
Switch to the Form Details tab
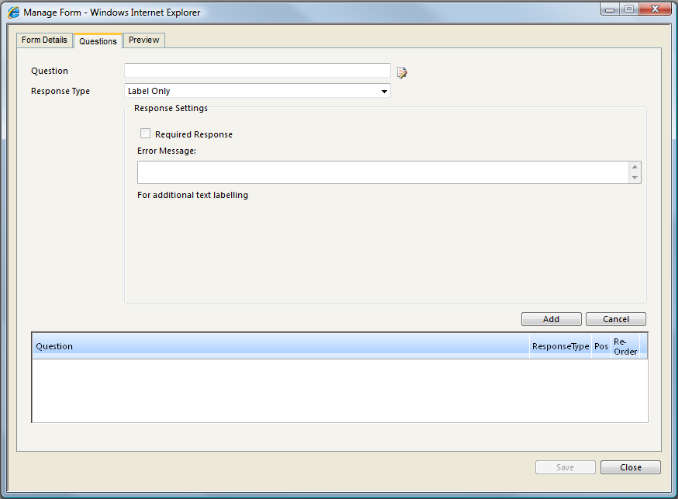(45, 40)
